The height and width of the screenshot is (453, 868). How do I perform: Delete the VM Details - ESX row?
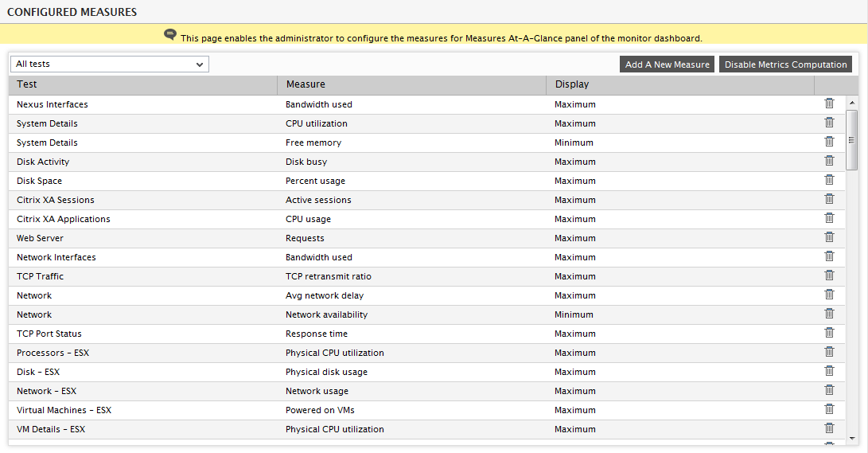pos(829,428)
